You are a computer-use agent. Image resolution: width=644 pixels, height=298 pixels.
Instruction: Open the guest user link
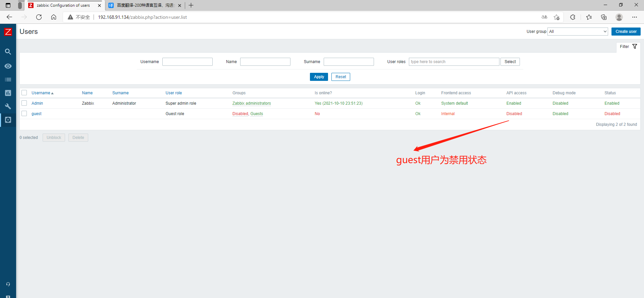[x=37, y=114]
